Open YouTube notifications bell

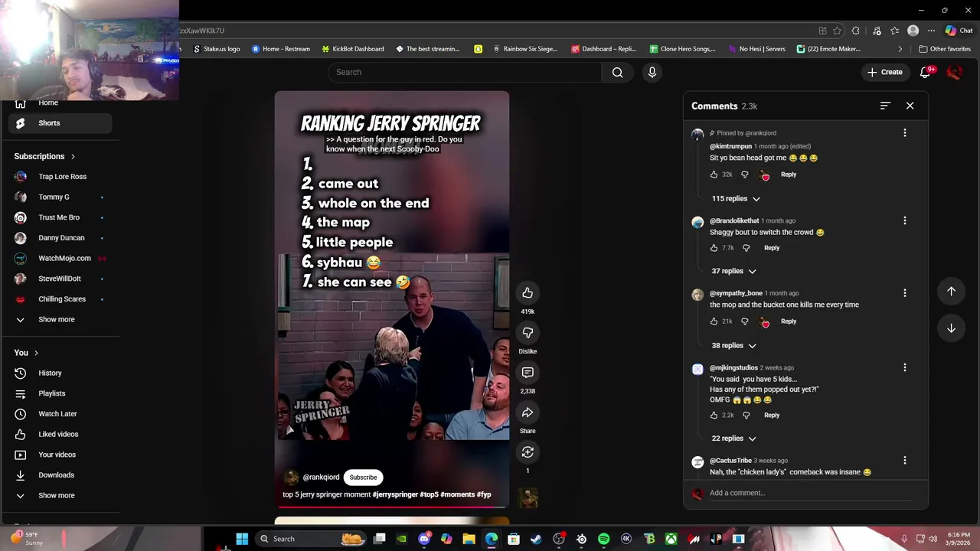(x=926, y=72)
